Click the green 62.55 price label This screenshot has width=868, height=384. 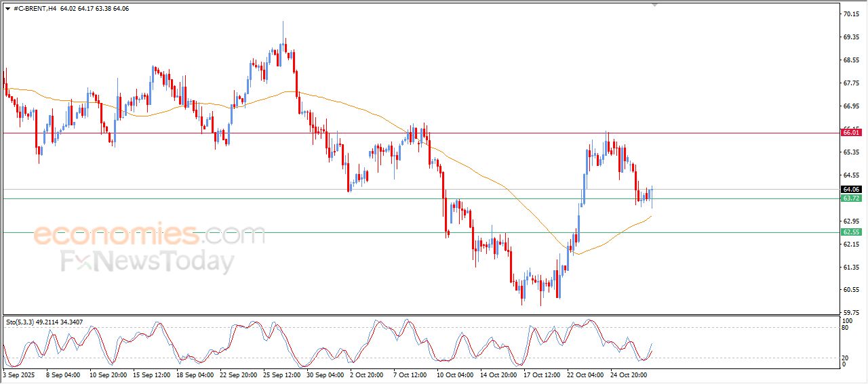(850, 232)
